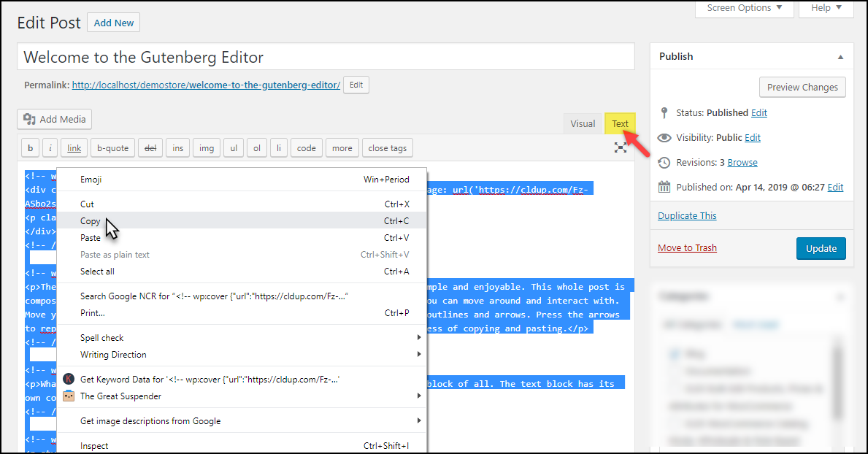The height and width of the screenshot is (454, 868).
Task: Choose Search Google NCR for selected text
Action: tap(242, 296)
